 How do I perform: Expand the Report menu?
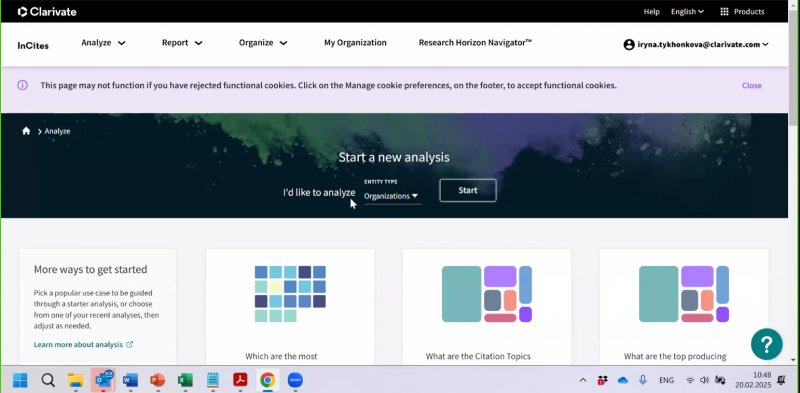click(182, 43)
